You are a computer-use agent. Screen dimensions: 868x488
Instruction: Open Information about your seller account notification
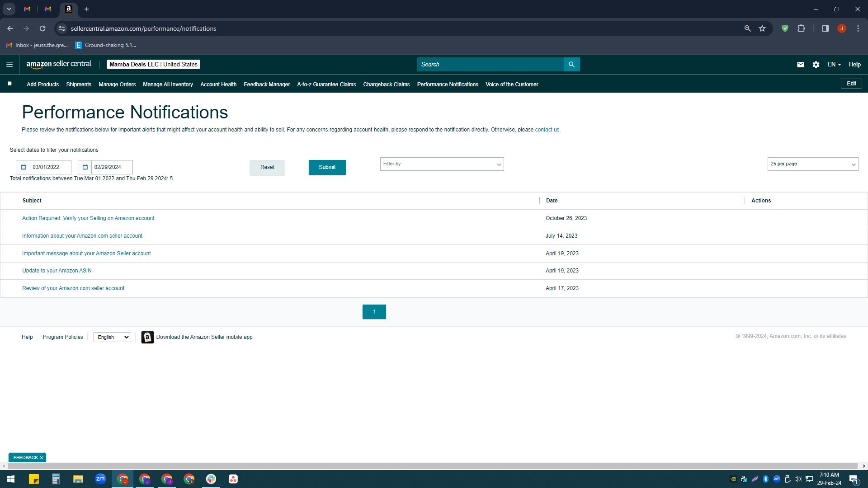point(82,236)
